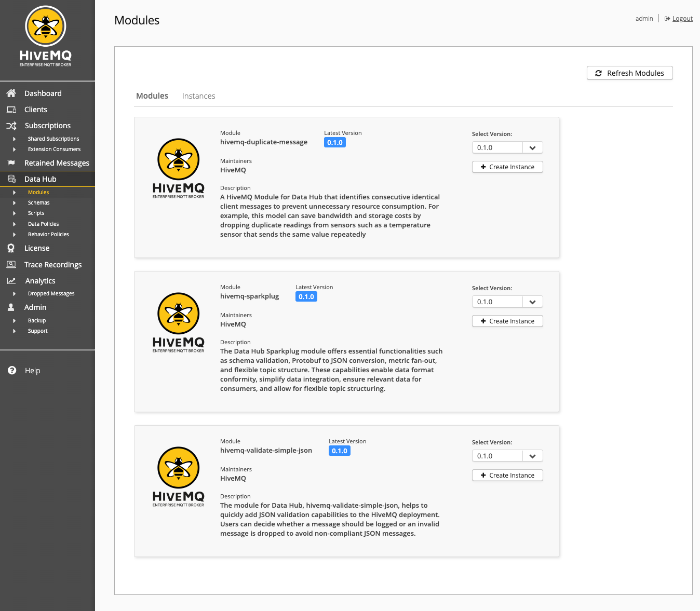Viewport: 700px width, 611px height.
Task: Expand Behavior Policies arrow in sidebar
Action: click(x=15, y=235)
